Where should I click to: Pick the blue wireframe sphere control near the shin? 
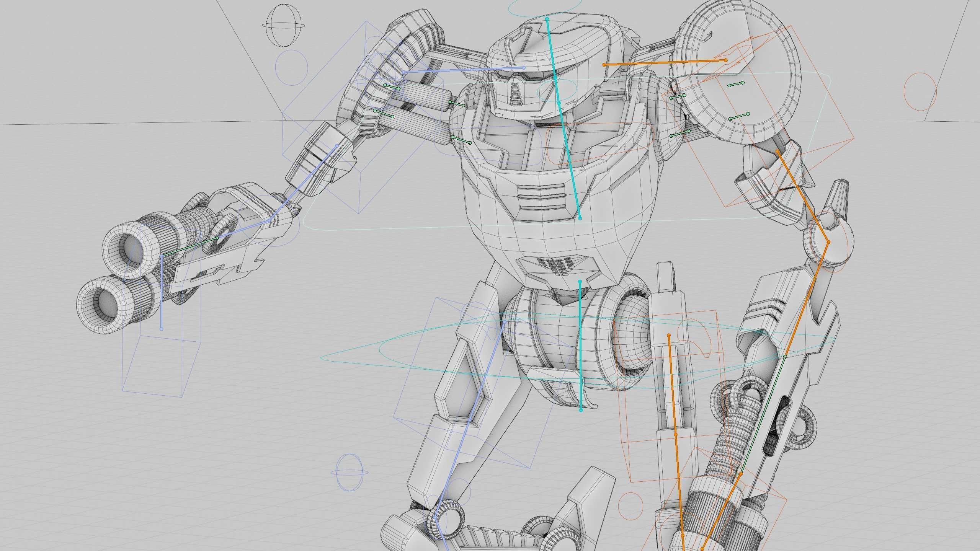coord(349,473)
